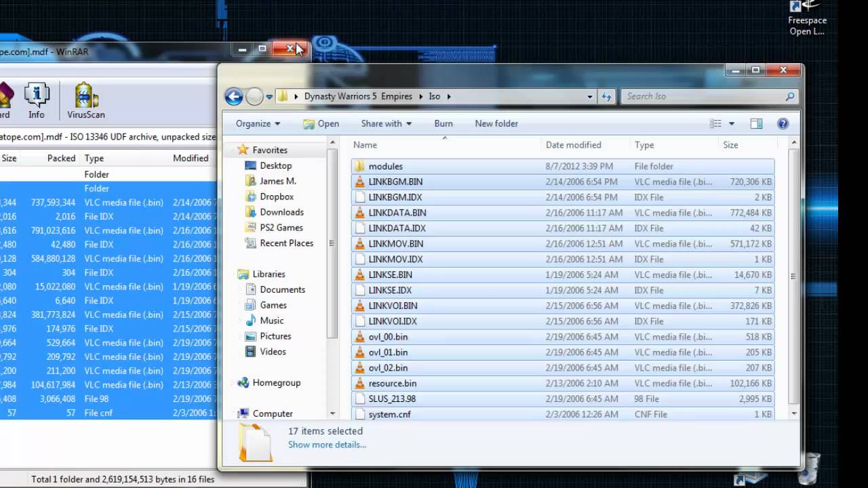Screen dimensions: 868x488
Task: Sort by Date modified column header
Action: (585, 145)
